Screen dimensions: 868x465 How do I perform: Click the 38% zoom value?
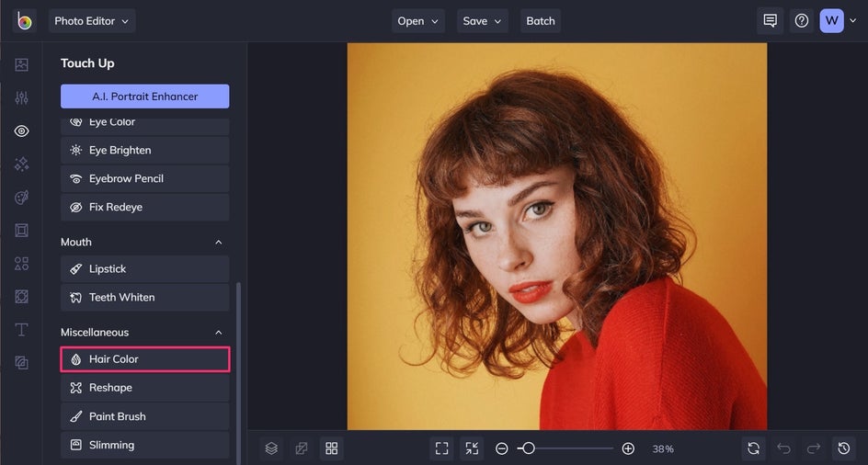(x=663, y=449)
